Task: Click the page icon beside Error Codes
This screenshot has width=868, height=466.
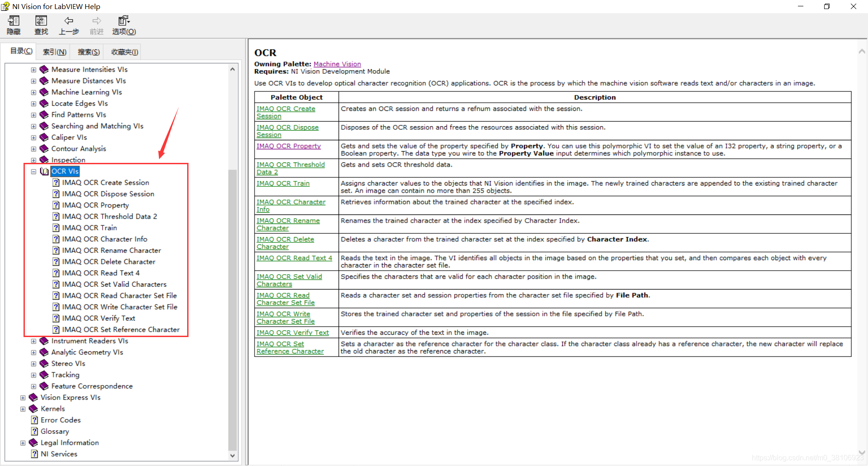Action: coord(34,420)
